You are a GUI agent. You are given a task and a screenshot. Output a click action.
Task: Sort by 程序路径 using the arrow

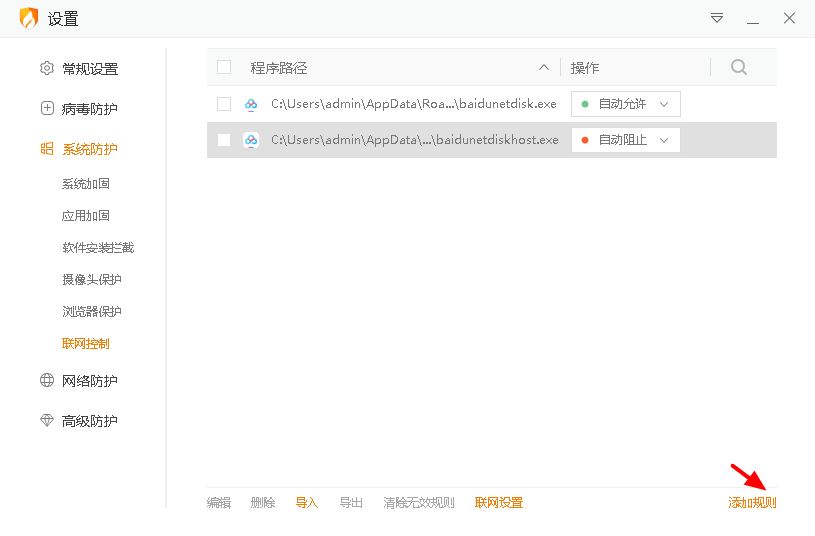[x=544, y=68]
